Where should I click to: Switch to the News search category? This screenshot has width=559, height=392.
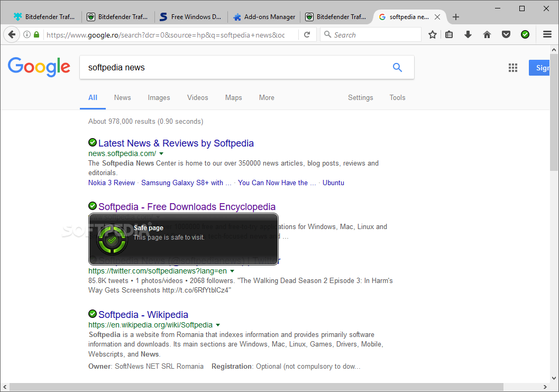[x=122, y=97]
